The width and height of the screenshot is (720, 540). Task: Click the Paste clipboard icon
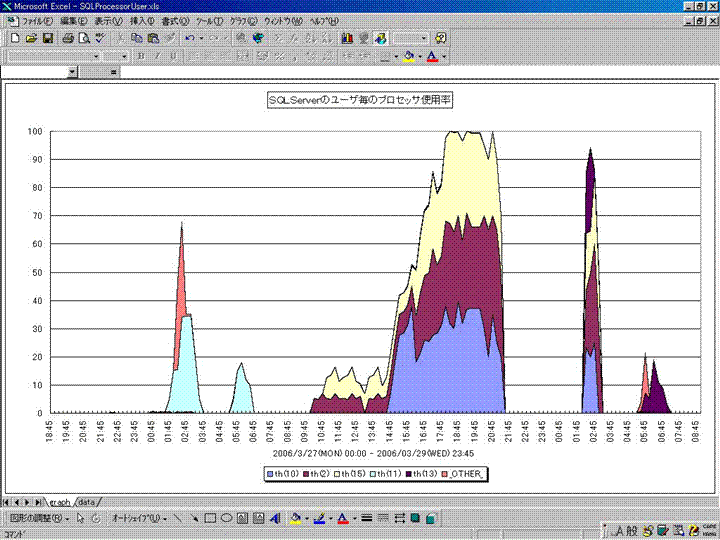[x=153, y=38]
